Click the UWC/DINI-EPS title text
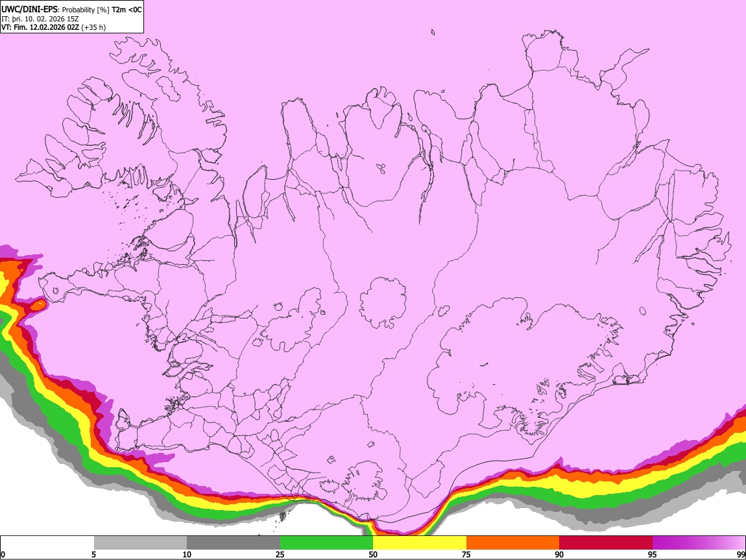 point(30,10)
